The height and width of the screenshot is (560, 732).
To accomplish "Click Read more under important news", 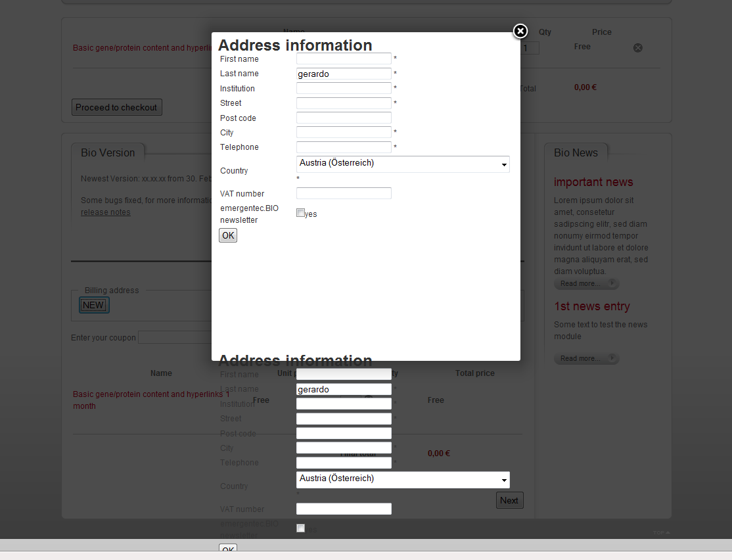I will (x=586, y=284).
